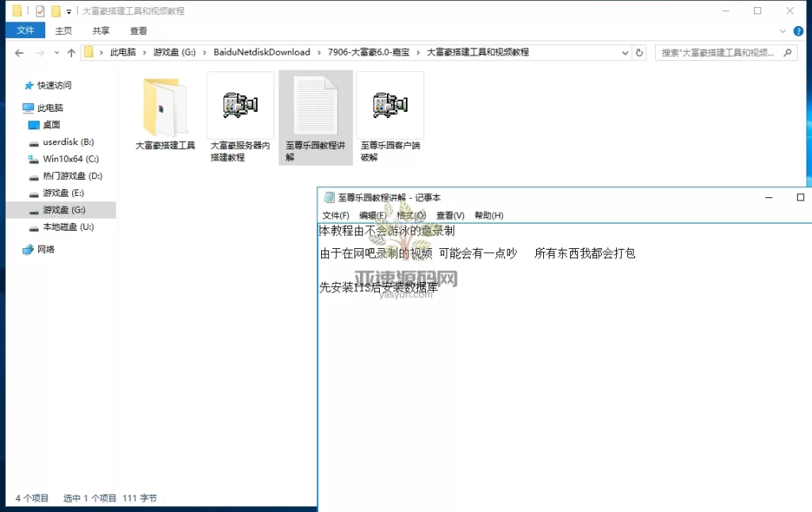Select the 至尊乐园客户端破解 video file icon

point(390,103)
